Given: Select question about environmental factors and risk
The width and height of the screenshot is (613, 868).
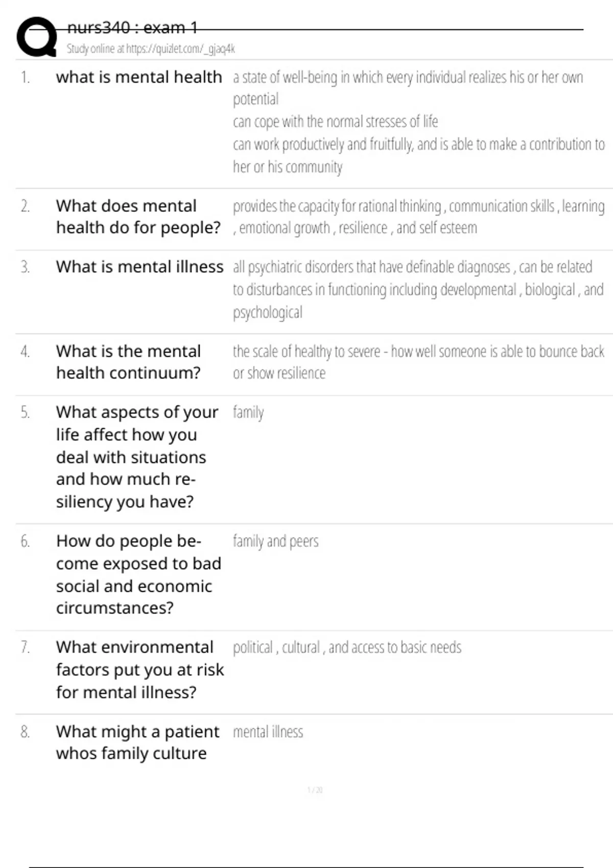Looking at the screenshot, I should click(140, 669).
